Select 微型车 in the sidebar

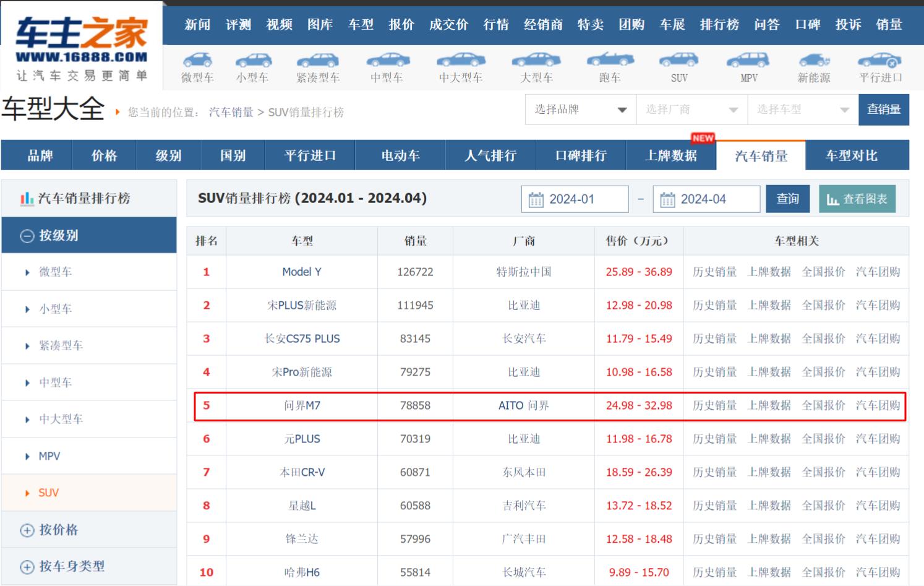55,272
